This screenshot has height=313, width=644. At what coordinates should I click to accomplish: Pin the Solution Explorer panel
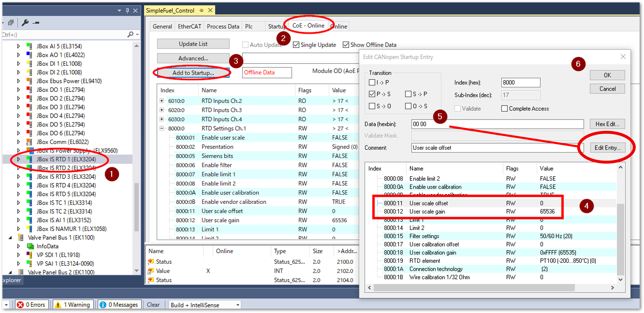[127, 11]
